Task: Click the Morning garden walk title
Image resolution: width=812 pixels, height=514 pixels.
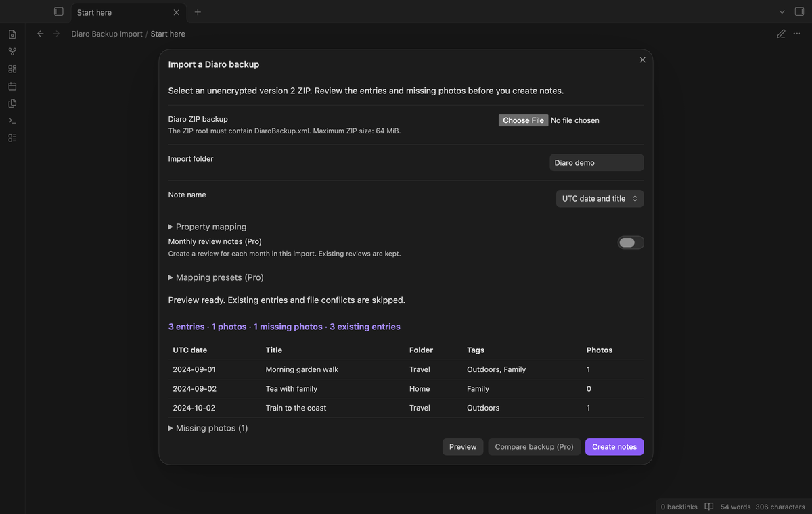Action: tap(302, 370)
